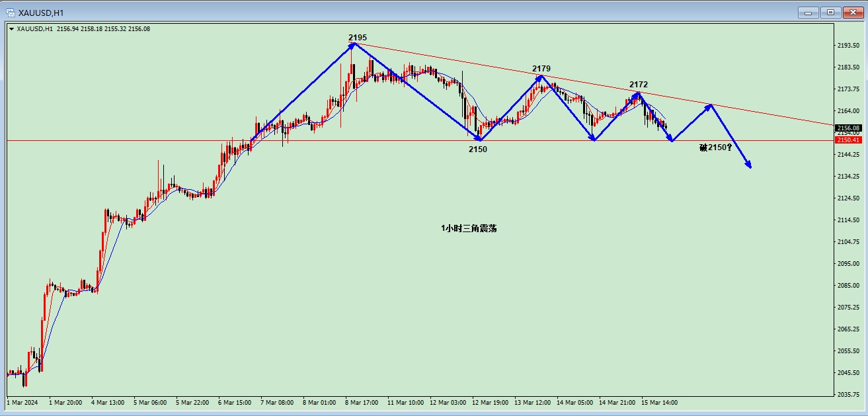Click price axis value 2183.50

point(849,67)
